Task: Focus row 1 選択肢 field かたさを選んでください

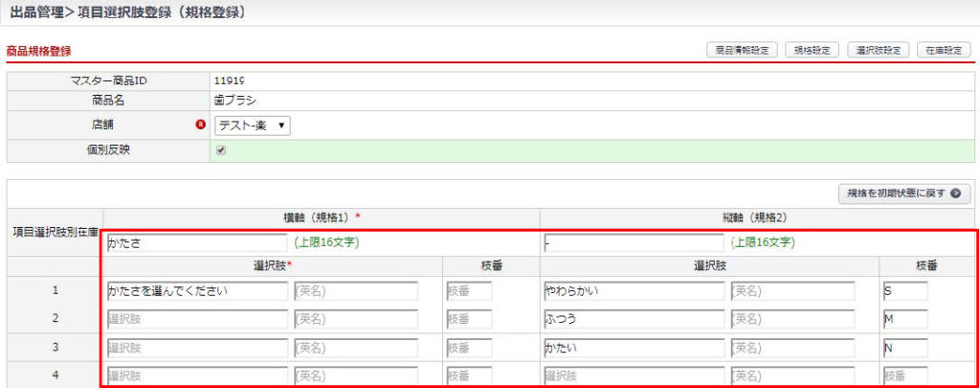Action: (x=197, y=291)
